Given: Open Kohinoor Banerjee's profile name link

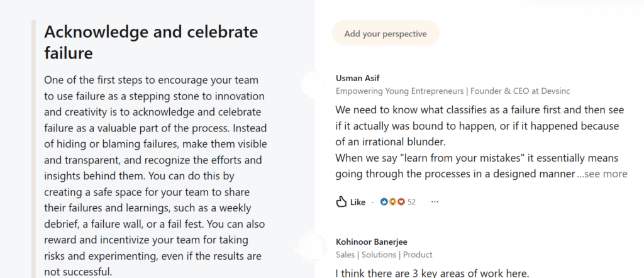Looking at the screenshot, I should (x=372, y=242).
